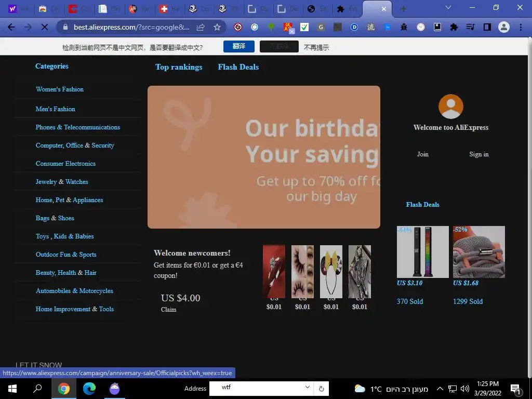Open the black bug extension icon
This screenshot has height=399, width=532.
coord(404,27)
